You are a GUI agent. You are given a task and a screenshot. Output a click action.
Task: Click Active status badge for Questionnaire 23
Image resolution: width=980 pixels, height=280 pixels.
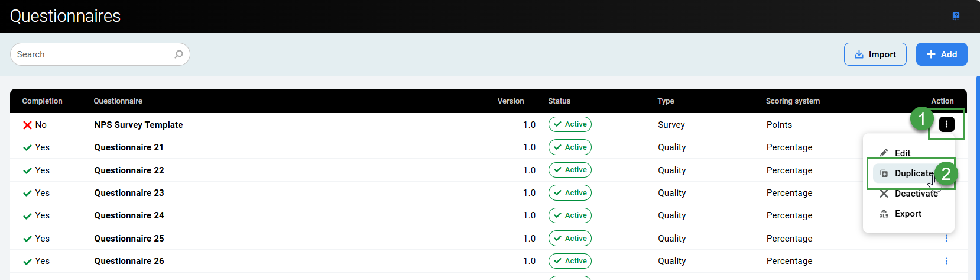pyautogui.click(x=570, y=193)
